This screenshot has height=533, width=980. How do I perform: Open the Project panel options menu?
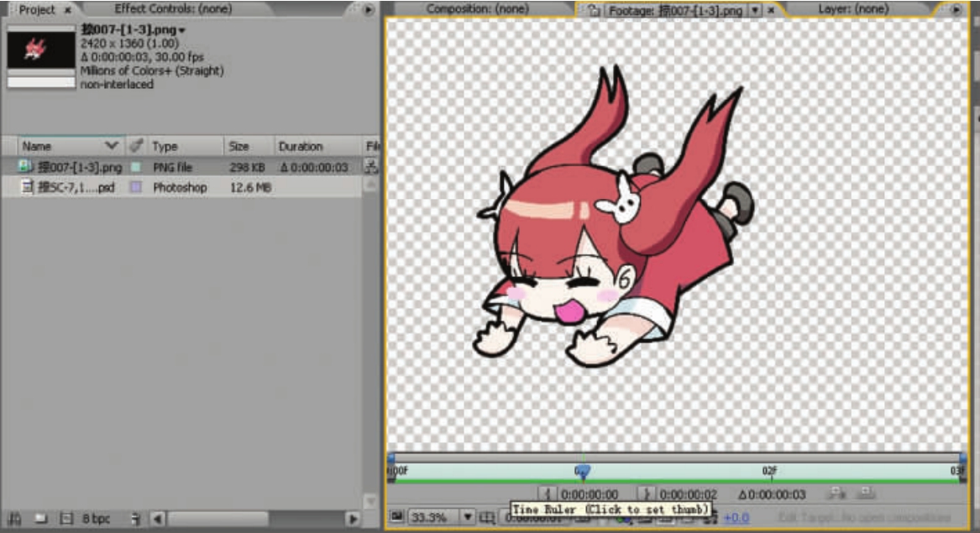coord(369,10)
